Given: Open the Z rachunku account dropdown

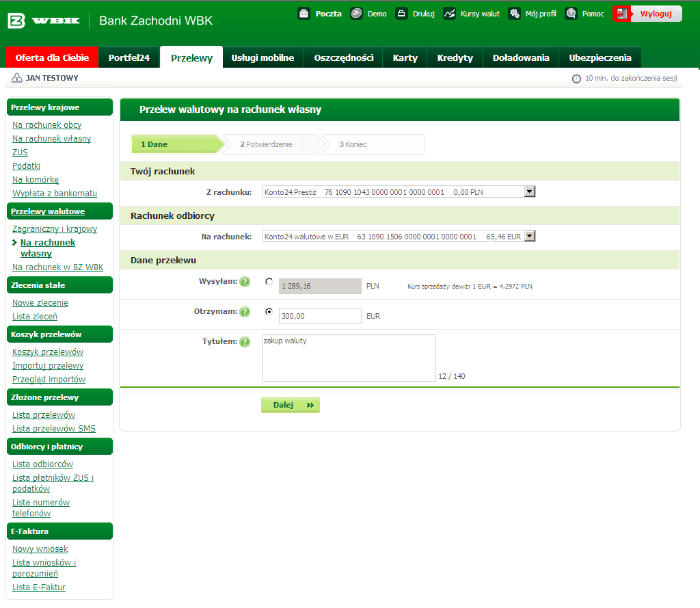Looking at the screenshot, I should pyautogui.click(x=399, y=192).
